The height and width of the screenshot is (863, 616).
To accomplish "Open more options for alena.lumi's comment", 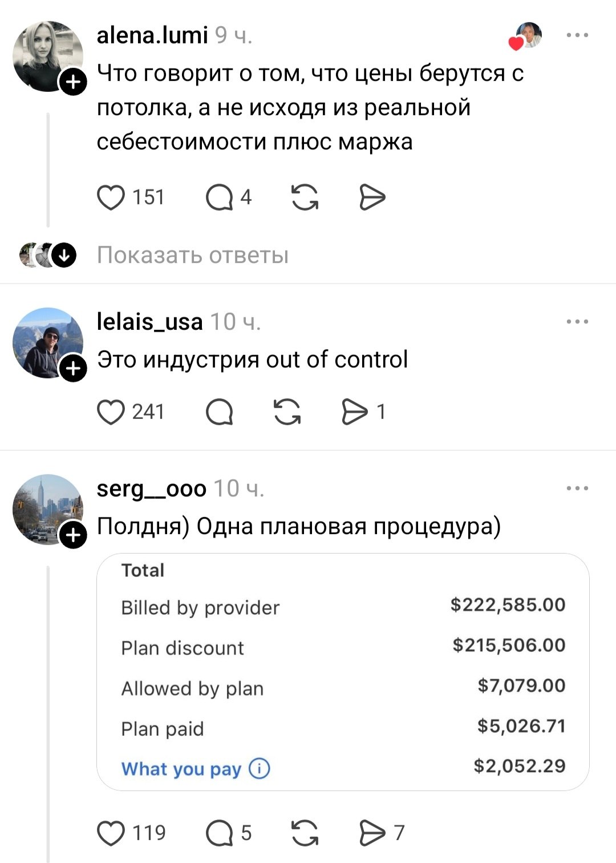I will tap(577, 35).
